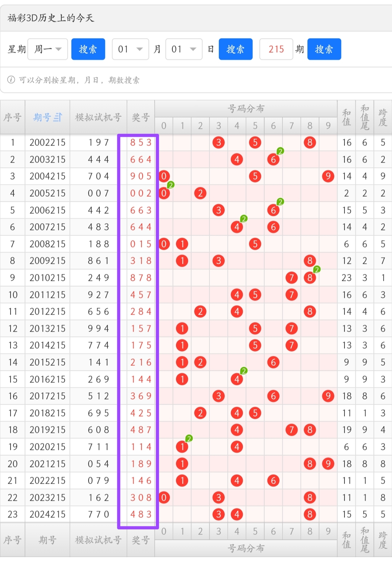
Task: Click red ball 7 in row 2014215
Action: (x=291, y=345)
